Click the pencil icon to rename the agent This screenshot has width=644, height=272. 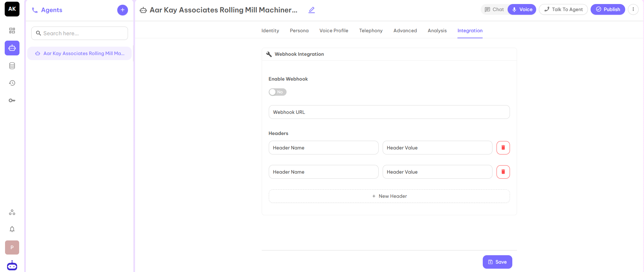point(312,10)
